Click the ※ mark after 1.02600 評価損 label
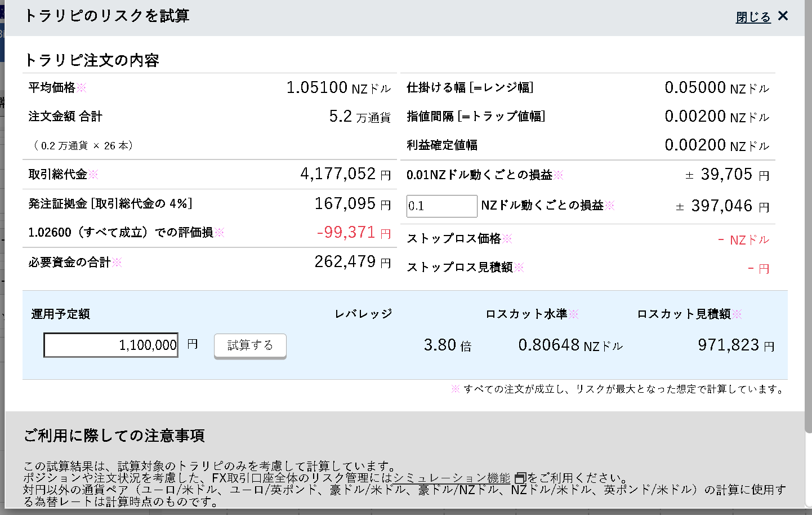 220,233
